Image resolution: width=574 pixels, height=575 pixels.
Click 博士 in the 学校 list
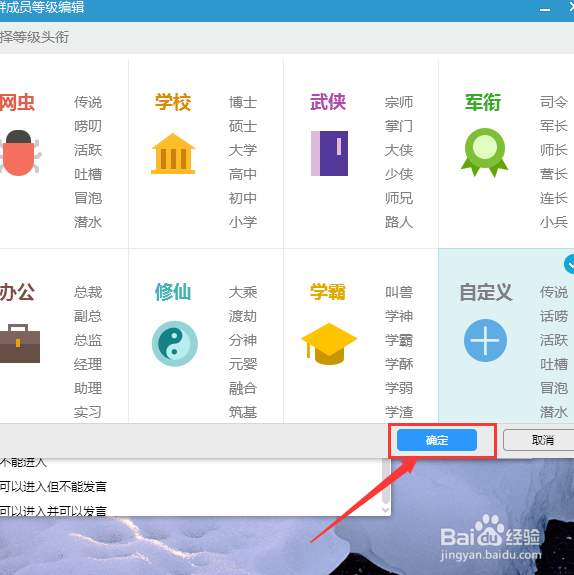(243, 102)
